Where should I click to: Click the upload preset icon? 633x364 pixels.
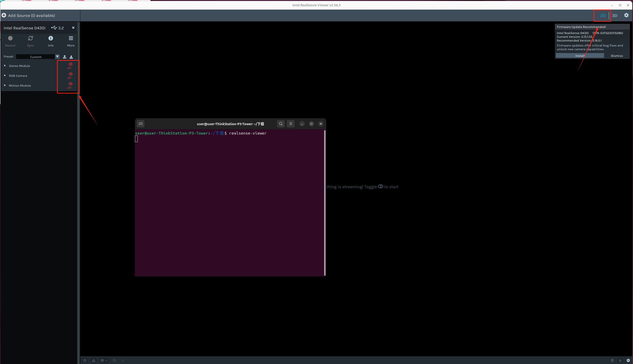(x=65, y=57)
